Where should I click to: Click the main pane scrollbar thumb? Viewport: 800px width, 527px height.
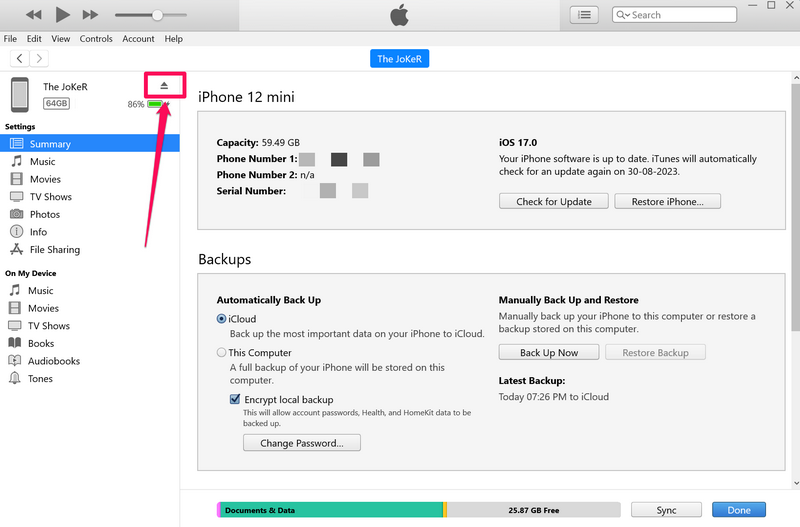pyautogui.click(x=795, y=207)
